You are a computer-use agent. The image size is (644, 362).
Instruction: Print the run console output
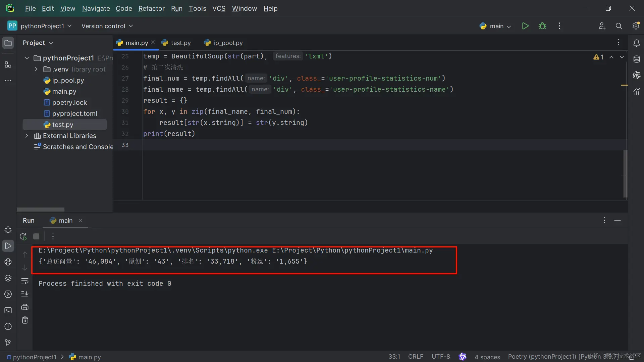tap(25, 307)
